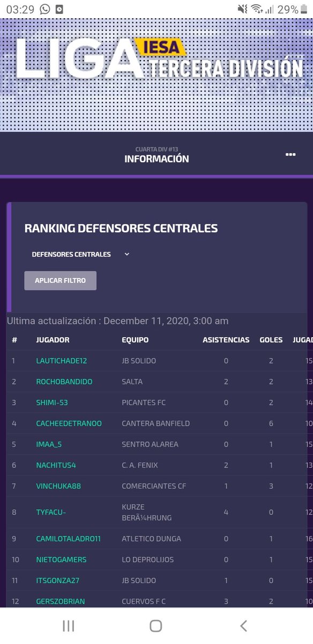The width and height of the screenshot is (313, 644).
Task: Open player SHIMI-53 profile
Action: coord(52,402)
